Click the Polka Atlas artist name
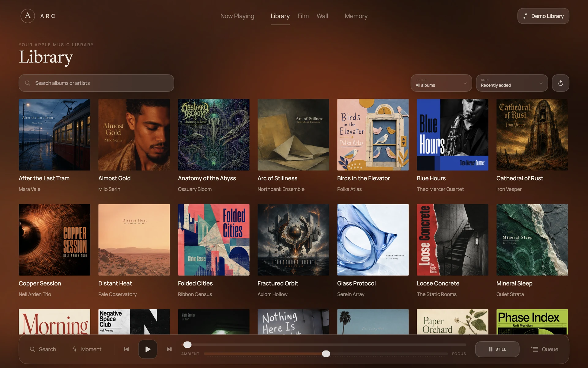 pyautogui.click(x=349, y=189)
